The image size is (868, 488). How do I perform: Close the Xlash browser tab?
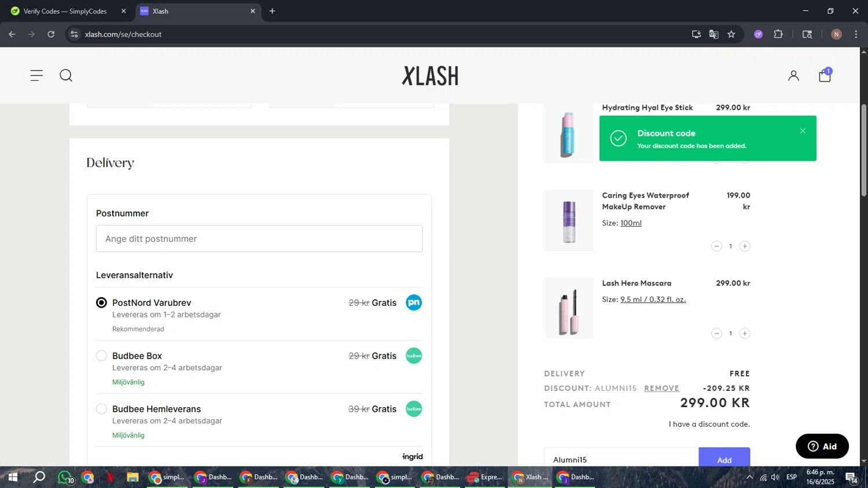coord(252,11)
